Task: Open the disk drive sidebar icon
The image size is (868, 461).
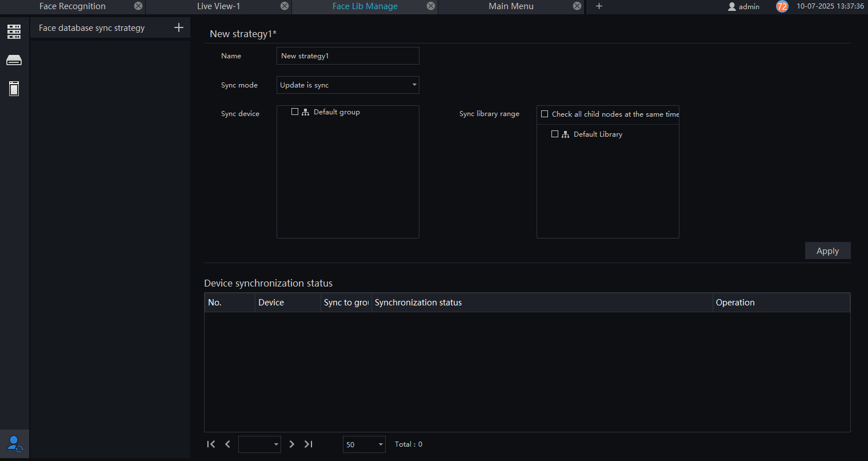Action: pos(14,60)
